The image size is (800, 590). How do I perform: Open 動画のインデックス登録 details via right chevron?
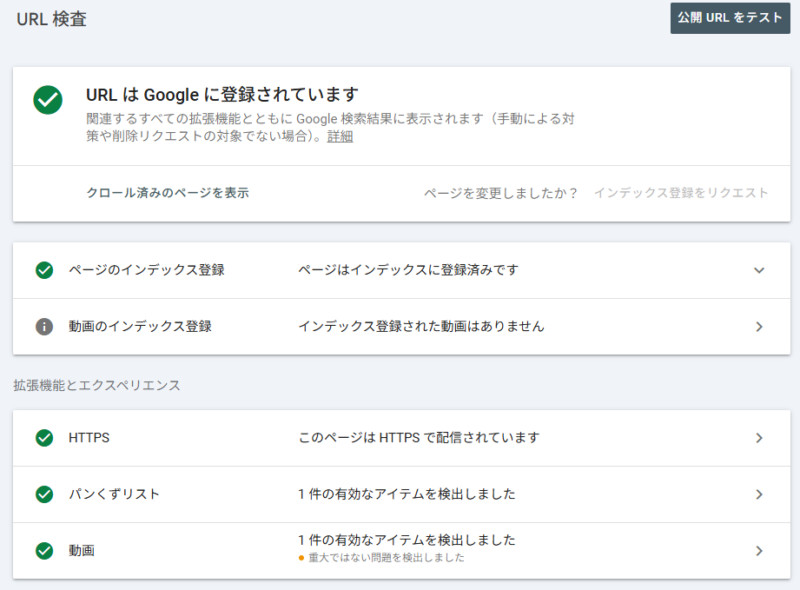coord(759,326)
